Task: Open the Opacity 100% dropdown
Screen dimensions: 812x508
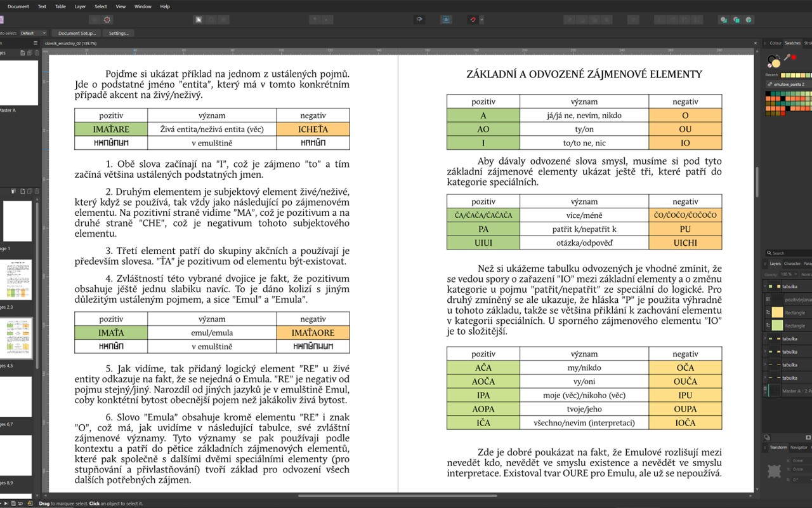Action: point(789,274)
